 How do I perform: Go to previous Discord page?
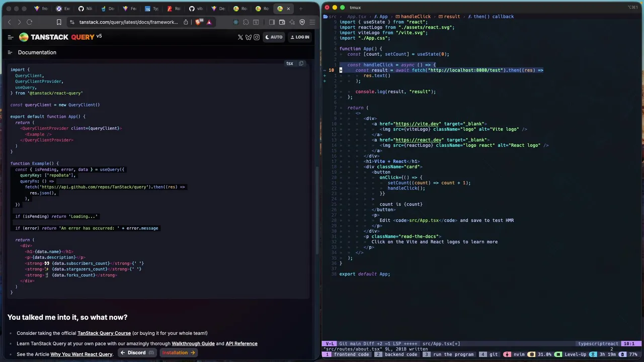(137, 352)
